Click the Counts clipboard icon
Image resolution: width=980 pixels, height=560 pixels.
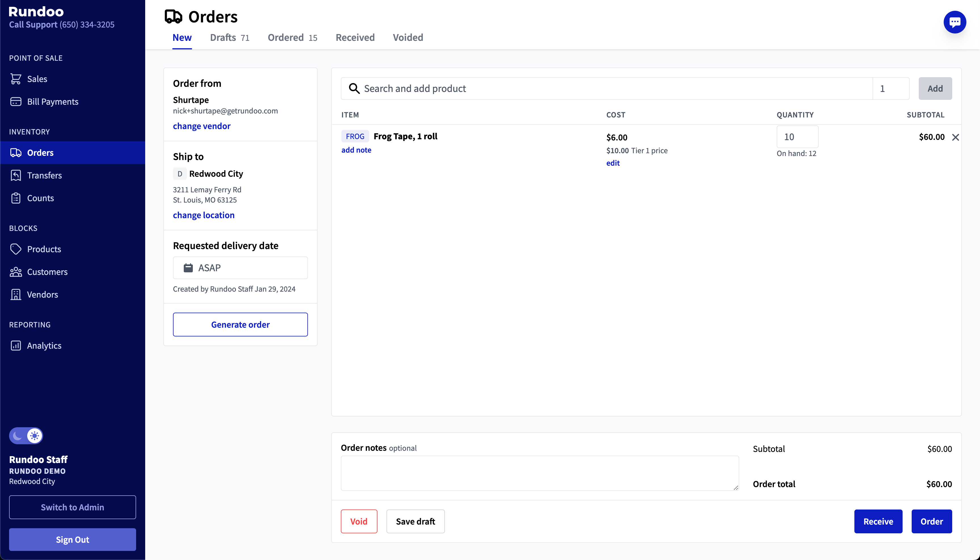(x=16, y=198)
